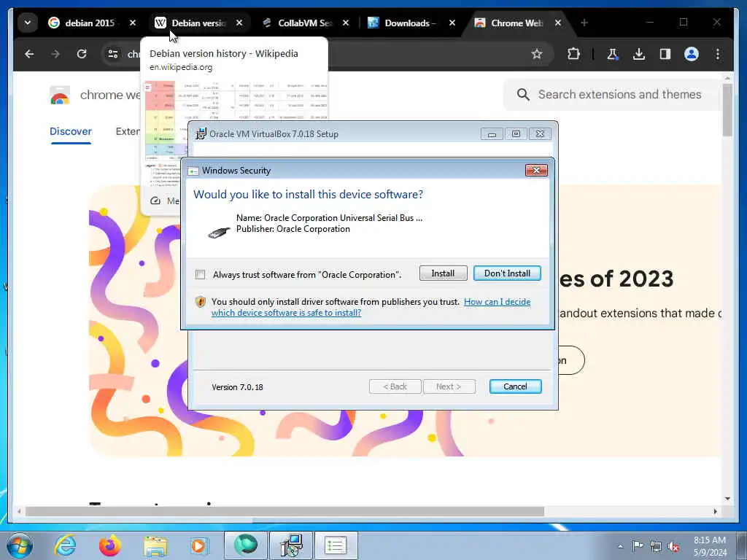Click the web store search magnifier icon
Viewport: 747px width, 560px height.
pyautogui.click(x=523, y=95)
